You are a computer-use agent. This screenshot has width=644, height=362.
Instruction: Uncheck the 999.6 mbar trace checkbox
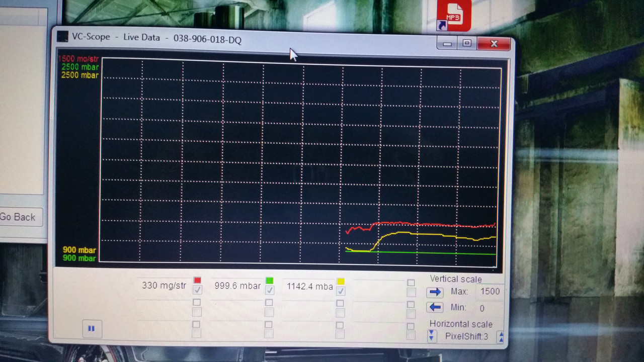tap(270, 290)
